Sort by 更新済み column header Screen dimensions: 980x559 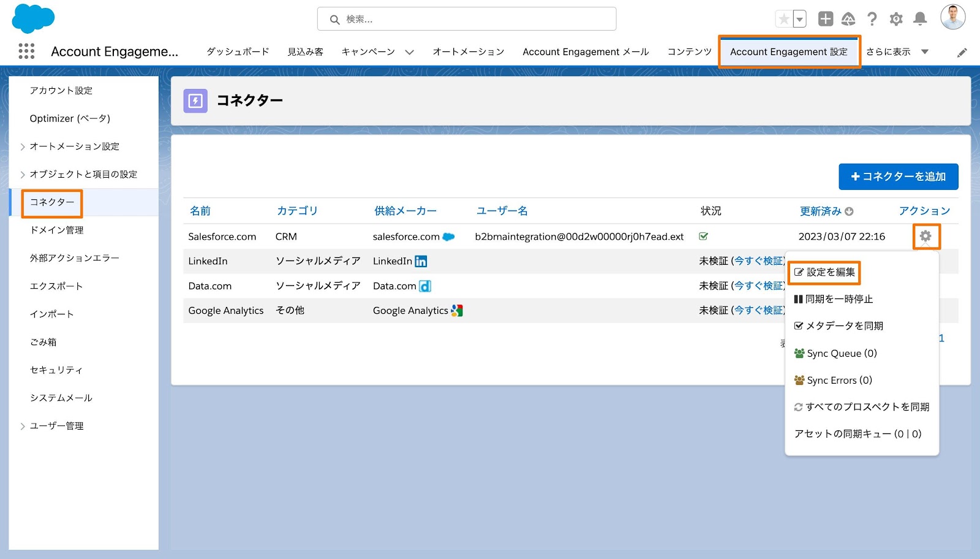point(821,211)
